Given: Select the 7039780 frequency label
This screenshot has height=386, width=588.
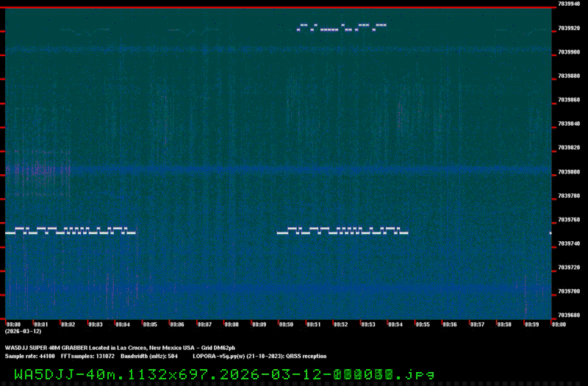Looking at the screenshot, I should tap(569, 196).
